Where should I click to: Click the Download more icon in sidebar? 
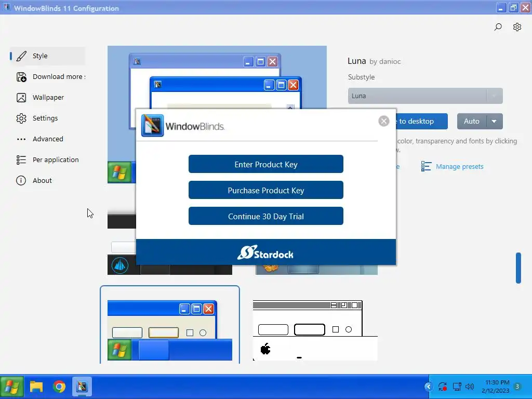pyautogui.click(x=21, y=77)
